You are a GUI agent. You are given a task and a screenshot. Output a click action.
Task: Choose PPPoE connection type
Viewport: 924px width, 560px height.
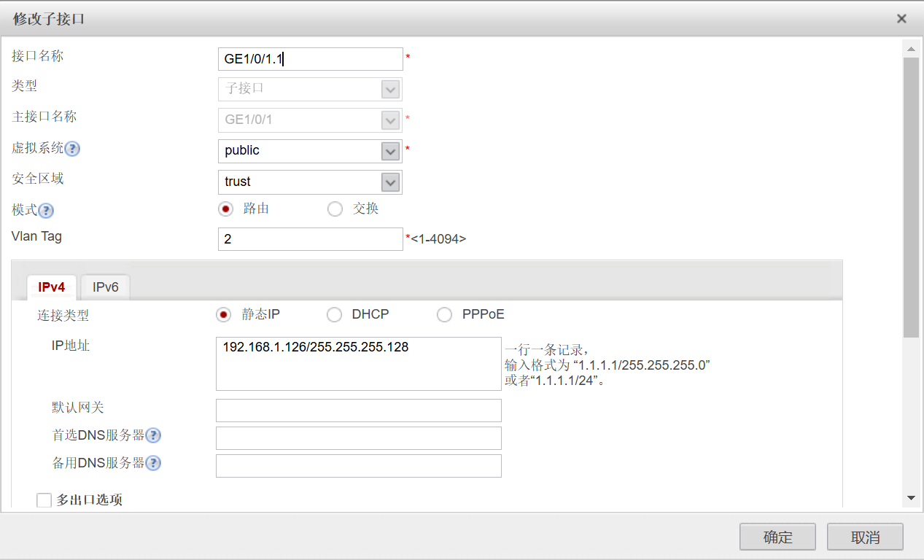pyautogui.click(x=444, y=315)
